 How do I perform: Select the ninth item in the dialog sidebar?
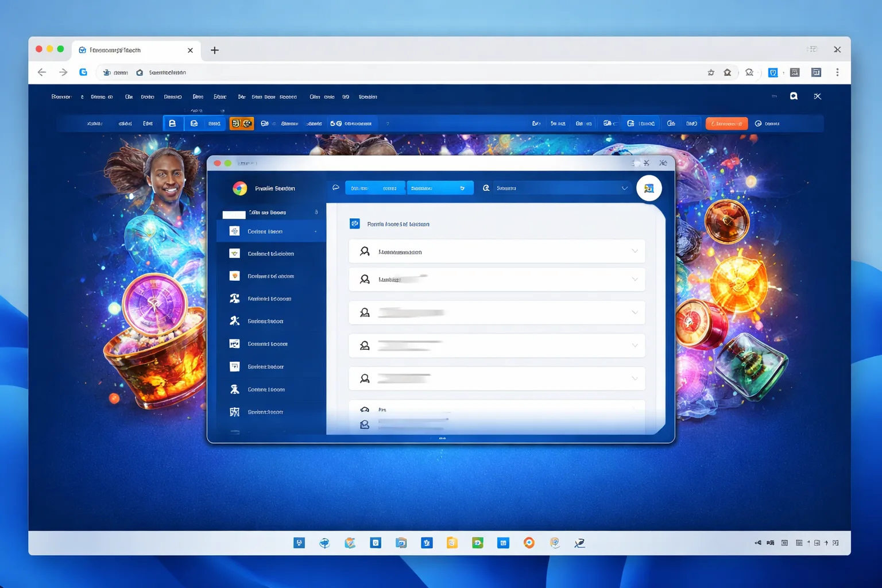click(271, 412)
